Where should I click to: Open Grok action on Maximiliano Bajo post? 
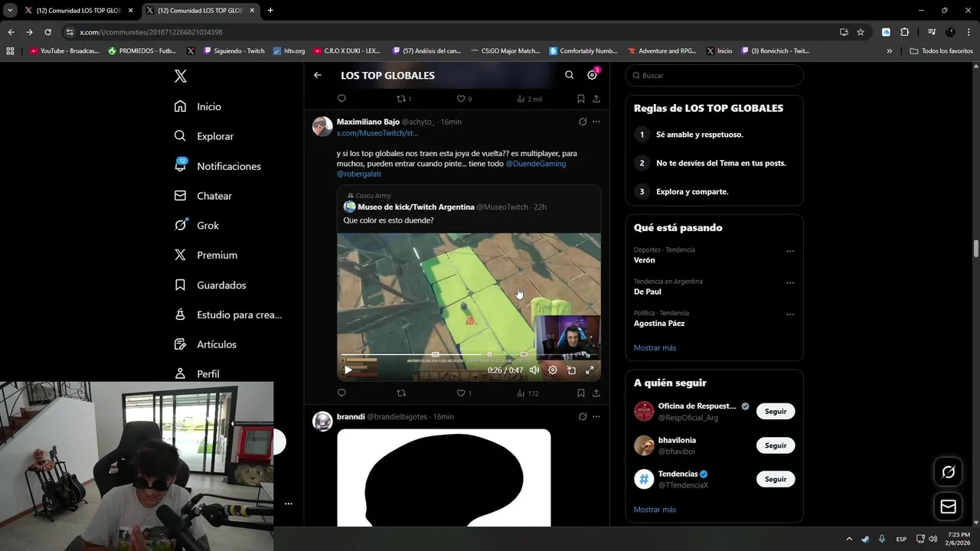click(x=583, y=122)
